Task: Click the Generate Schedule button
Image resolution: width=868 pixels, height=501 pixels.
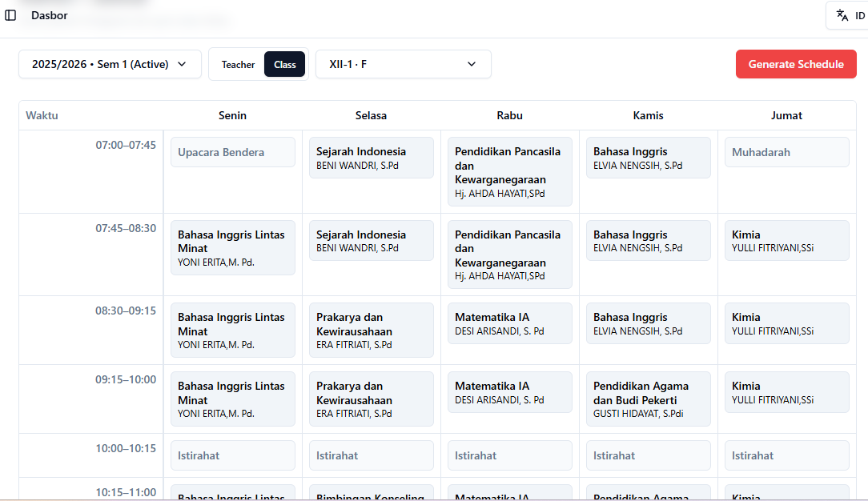Action: (796, 64)
